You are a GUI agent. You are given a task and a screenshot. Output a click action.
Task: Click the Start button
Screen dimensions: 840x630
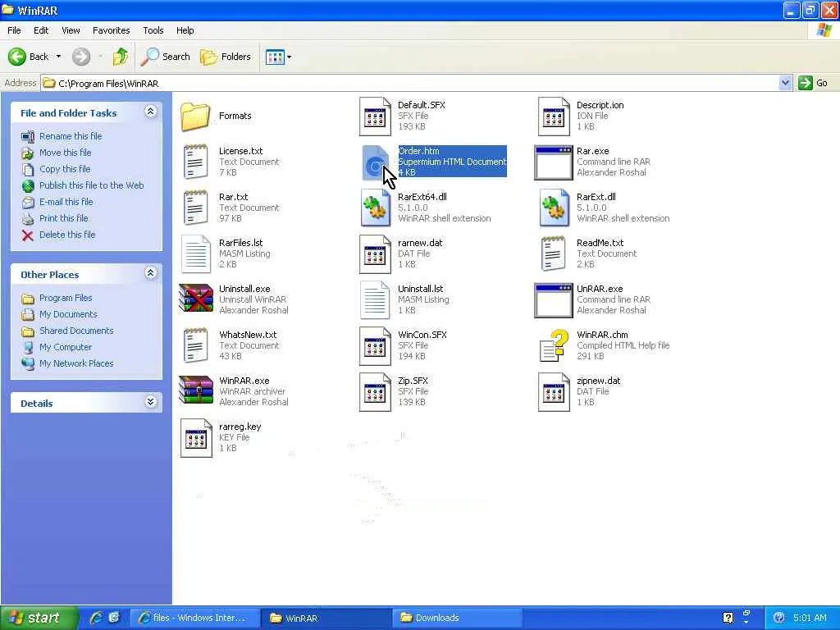click(39, 619)
